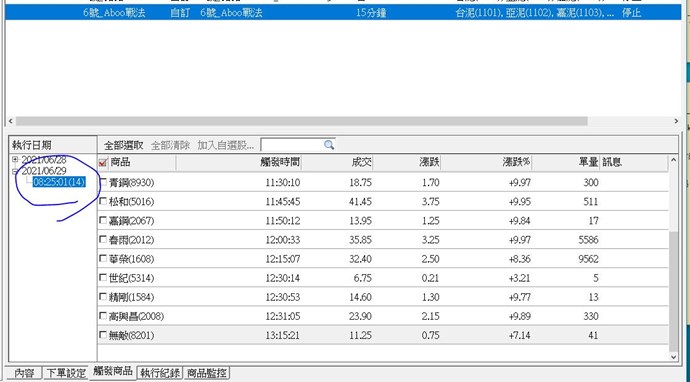The height and width of the screenshot is (382, 690).
Task: Click the 執行日期 panel header
Action: [53, 145]
